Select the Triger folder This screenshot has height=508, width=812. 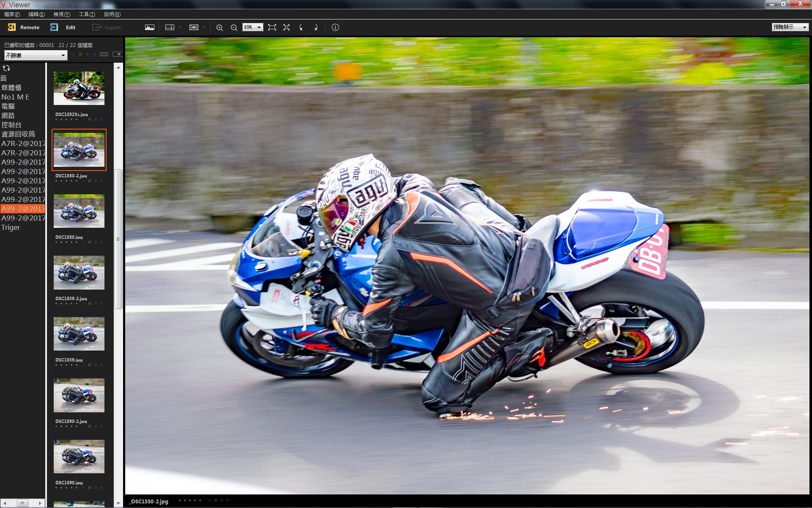11,227
